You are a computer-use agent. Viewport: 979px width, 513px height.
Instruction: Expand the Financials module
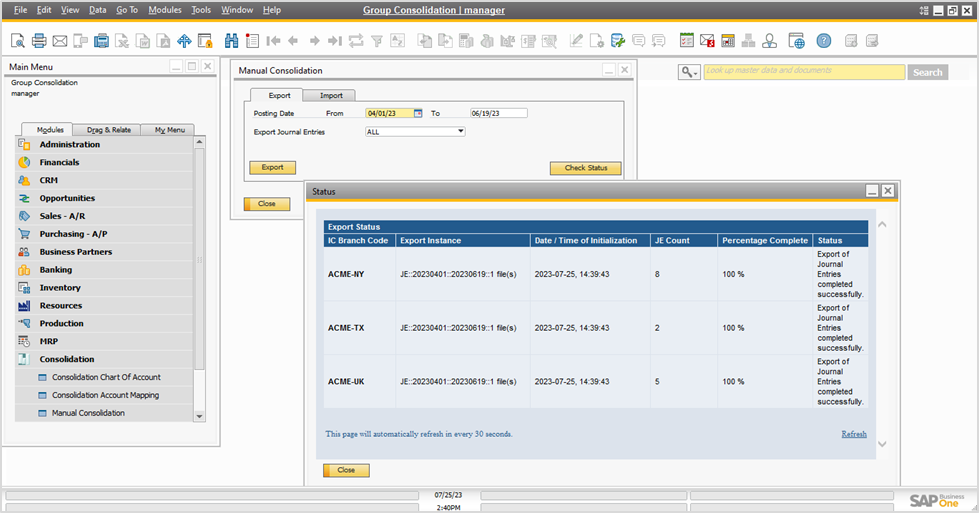(60, 162)
